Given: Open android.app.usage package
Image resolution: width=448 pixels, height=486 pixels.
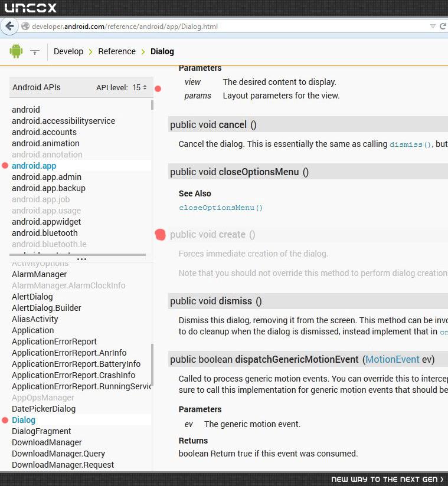Looking at the screenshot, I should click(x=46, y=211).
